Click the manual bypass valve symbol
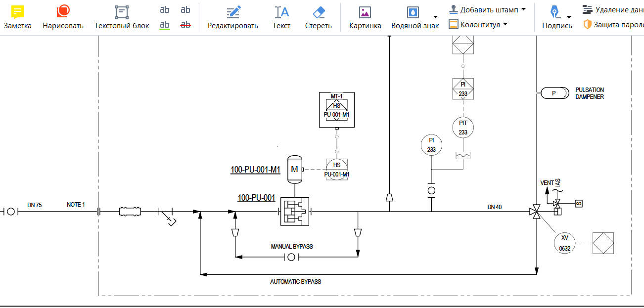Screen dimensions: 644x308 (291, 257)
